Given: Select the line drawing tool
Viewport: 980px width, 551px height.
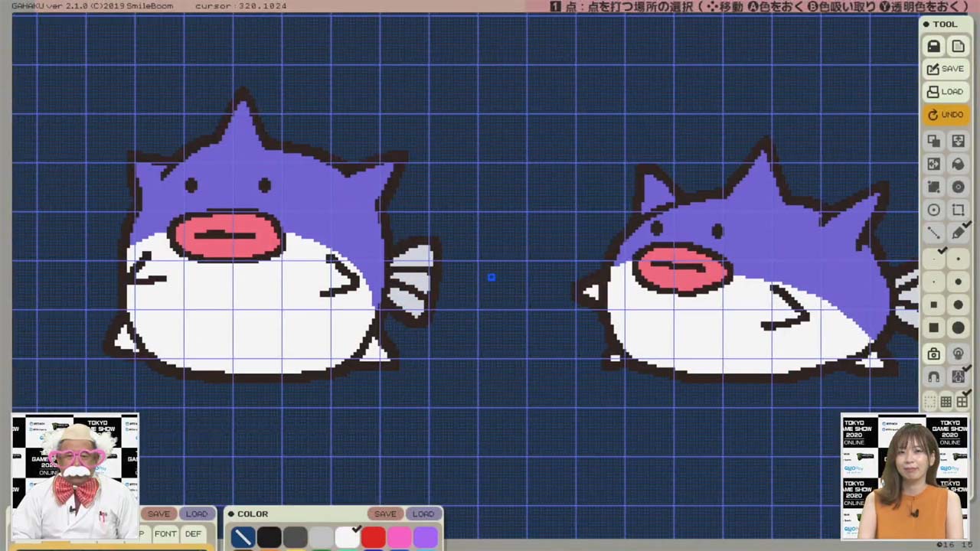Looking at the screenshot, I should [x=933, y=233].
